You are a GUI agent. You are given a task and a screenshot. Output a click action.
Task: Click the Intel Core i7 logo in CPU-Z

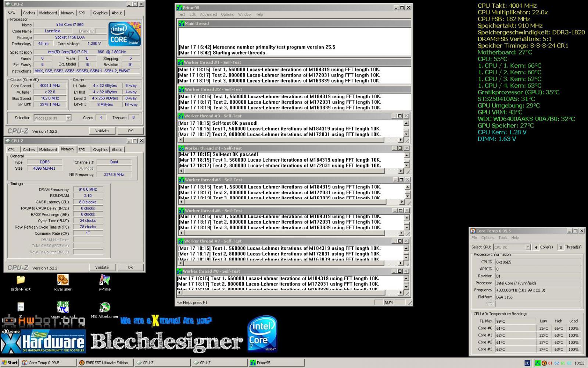[x=125, y=34]
